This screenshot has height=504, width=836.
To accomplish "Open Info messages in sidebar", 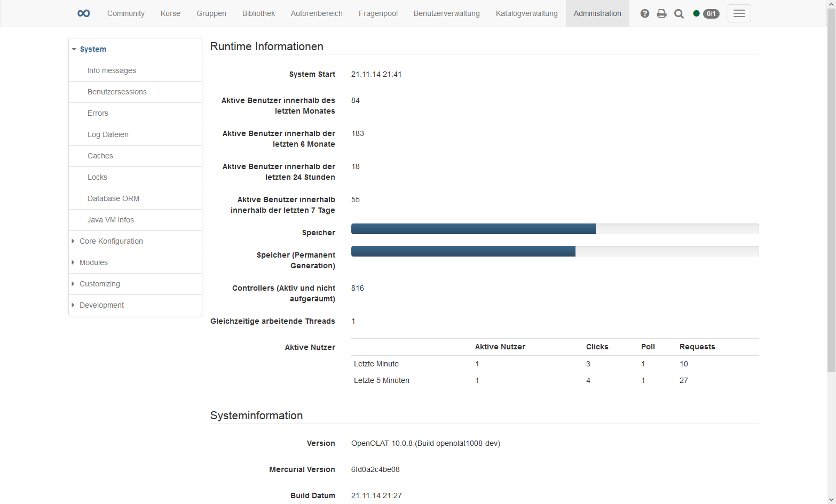I will click(x=135, y=70).
